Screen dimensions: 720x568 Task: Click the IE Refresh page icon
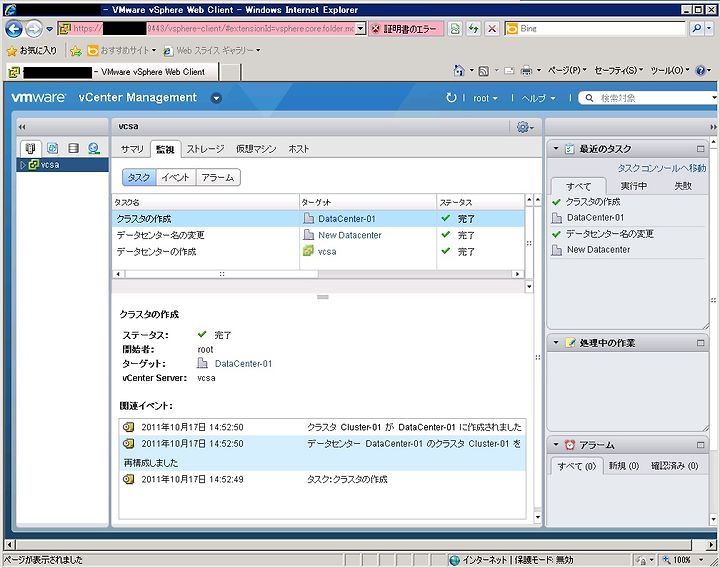point(473,29)
